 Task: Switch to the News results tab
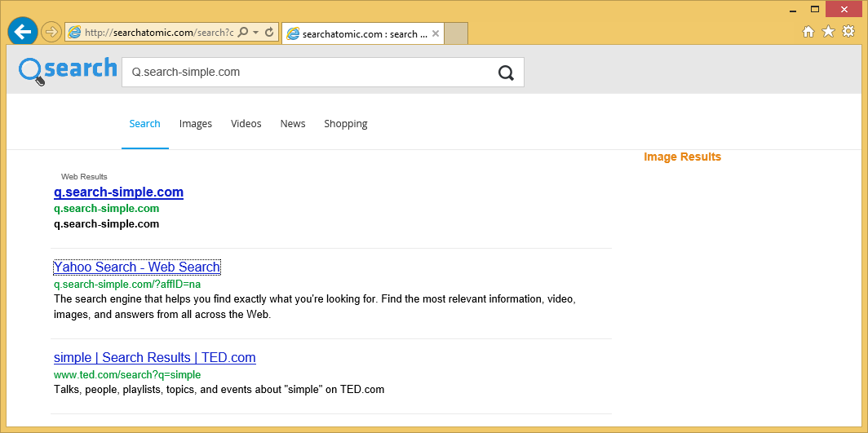tap(293, 124)
